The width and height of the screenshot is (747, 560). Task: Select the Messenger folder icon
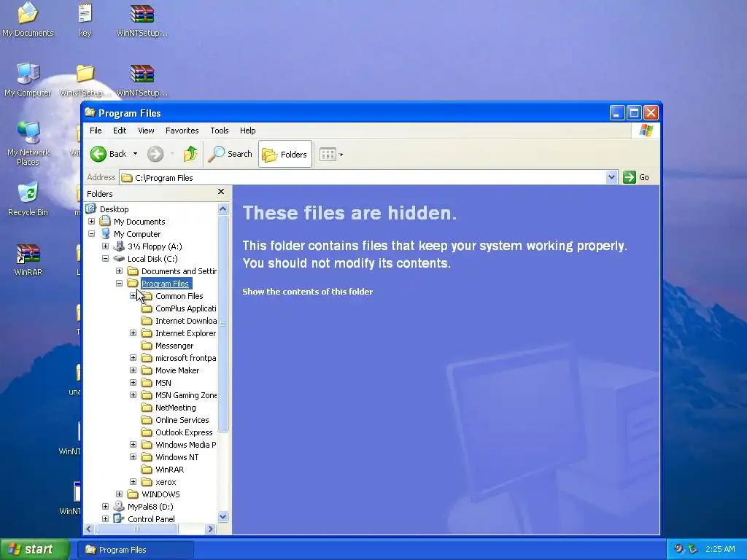pyautogui.click(x=147, y=345)
